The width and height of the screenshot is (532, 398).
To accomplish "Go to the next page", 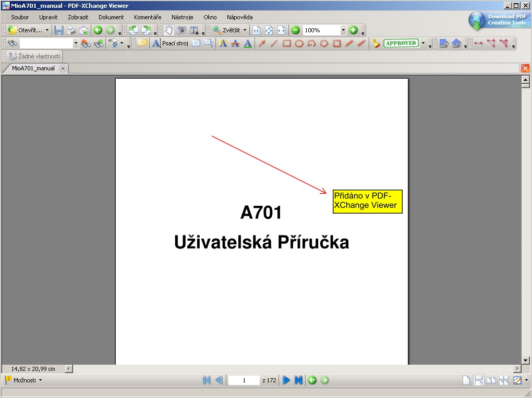I will [x=286, y=380].
